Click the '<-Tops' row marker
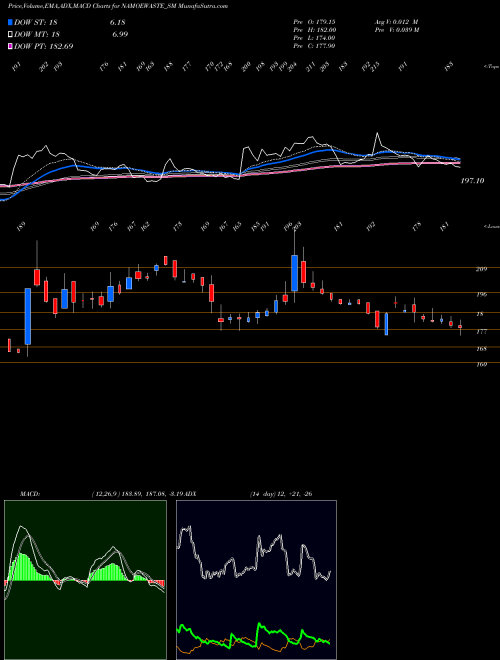The width and height of the screenshot is (500, 660). [x=491, y=67]
